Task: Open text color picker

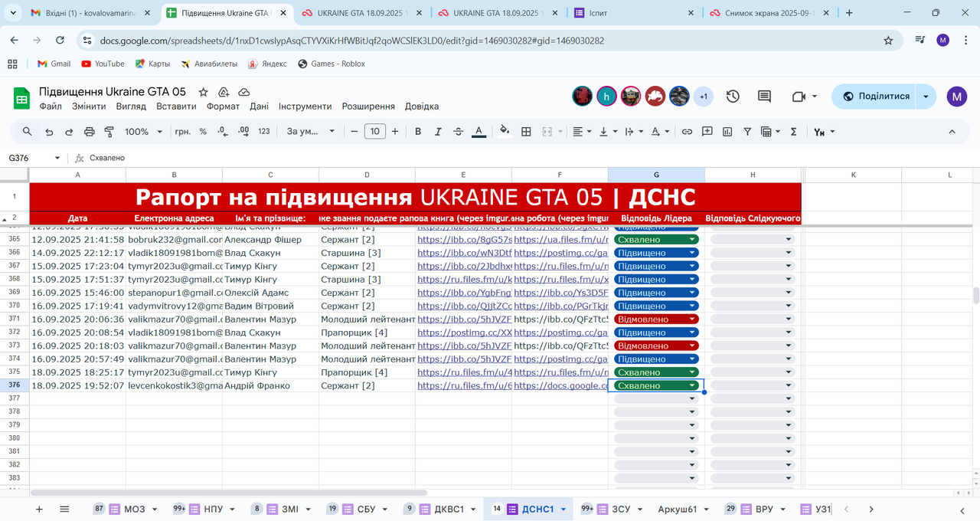Action: point(479,132)
